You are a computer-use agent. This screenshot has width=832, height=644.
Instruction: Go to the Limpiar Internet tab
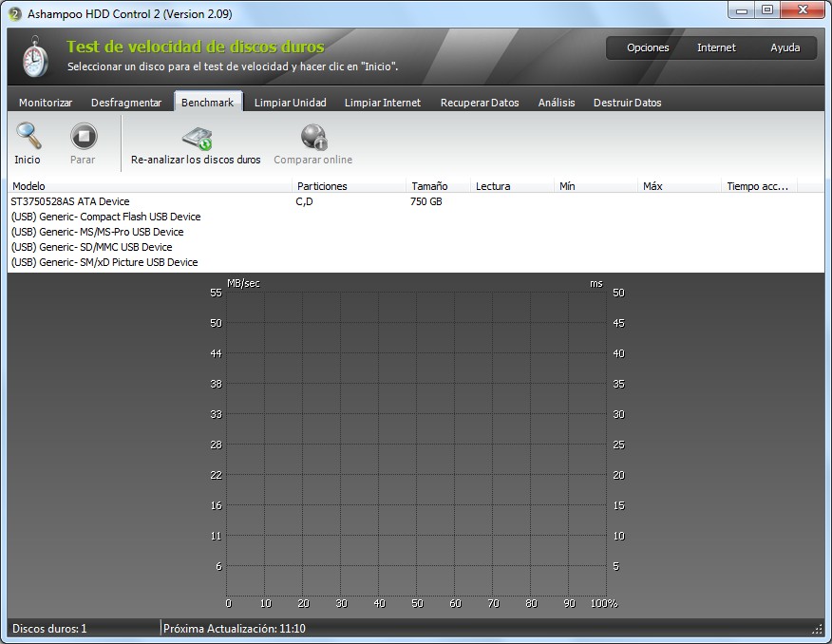(383, 103)
